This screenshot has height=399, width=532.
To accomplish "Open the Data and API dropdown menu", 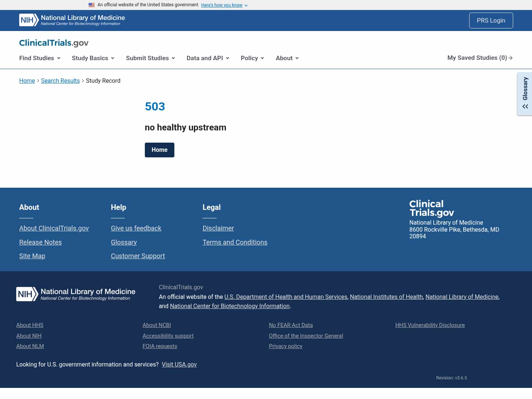I will coord(208,58).
